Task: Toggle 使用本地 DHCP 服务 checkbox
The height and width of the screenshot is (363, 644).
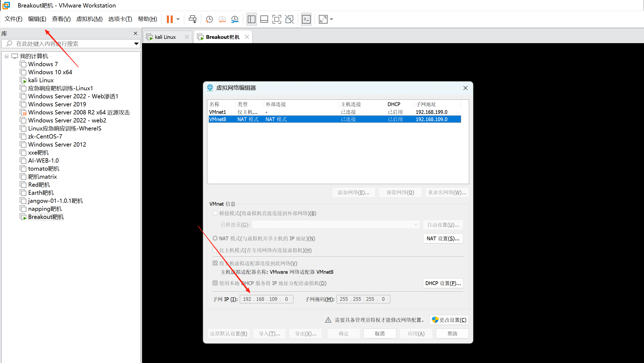Action: pos(215,283)
